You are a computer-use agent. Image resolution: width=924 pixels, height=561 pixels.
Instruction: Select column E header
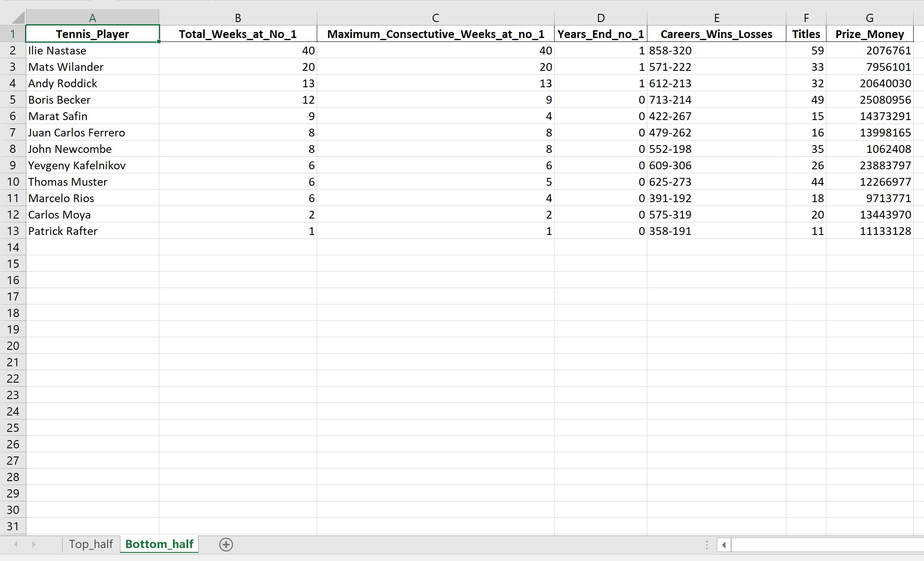pyautogui.click(x=716, y=18)
